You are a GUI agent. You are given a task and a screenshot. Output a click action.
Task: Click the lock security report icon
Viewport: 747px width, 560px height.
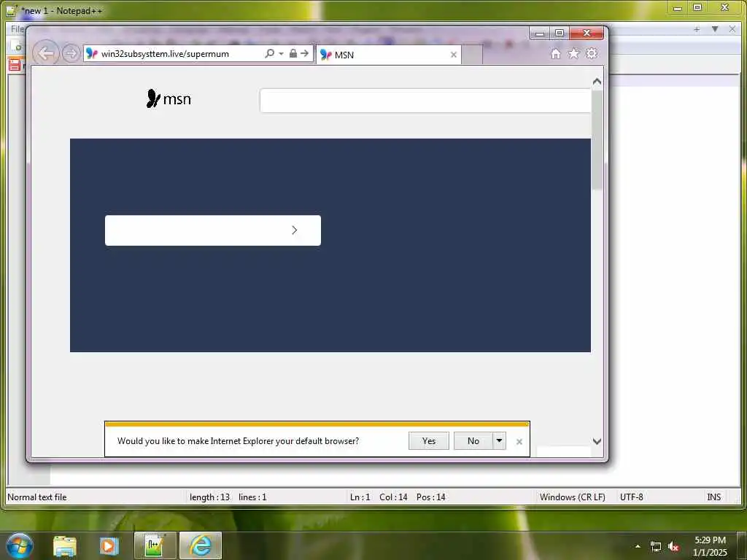[x=293, y=53]
